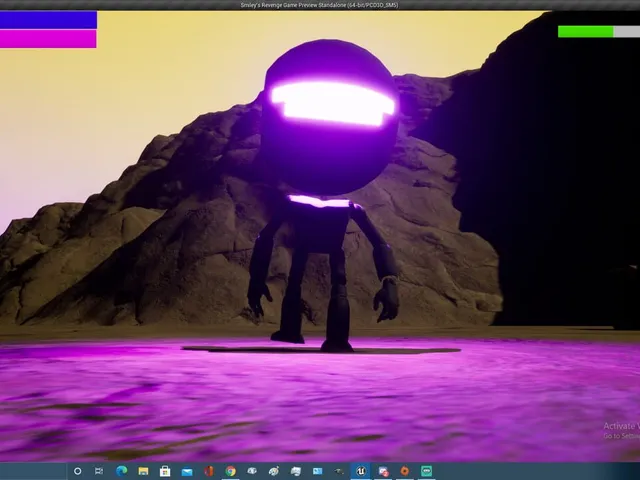Launch Microsoft Edge from the taskbar

click(121, 471)
